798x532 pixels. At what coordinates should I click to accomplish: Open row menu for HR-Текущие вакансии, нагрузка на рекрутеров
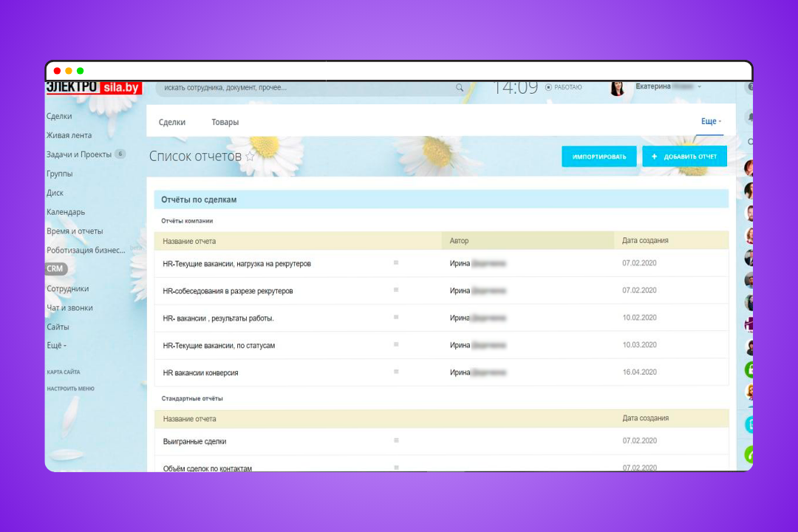click(396, 263)
